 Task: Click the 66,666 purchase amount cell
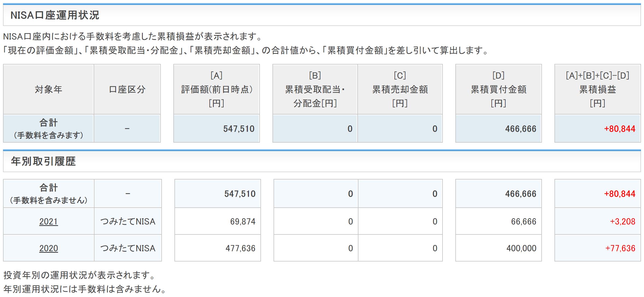click(523, 221)
